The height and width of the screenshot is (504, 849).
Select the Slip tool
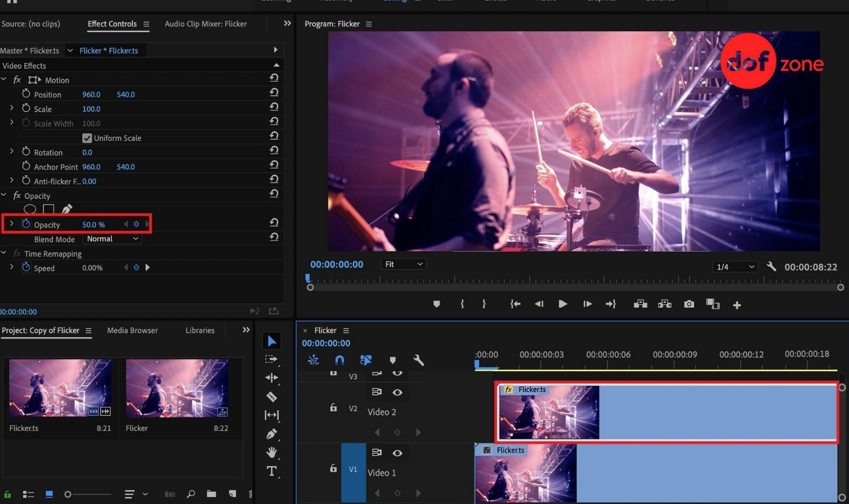pos(272,415)
